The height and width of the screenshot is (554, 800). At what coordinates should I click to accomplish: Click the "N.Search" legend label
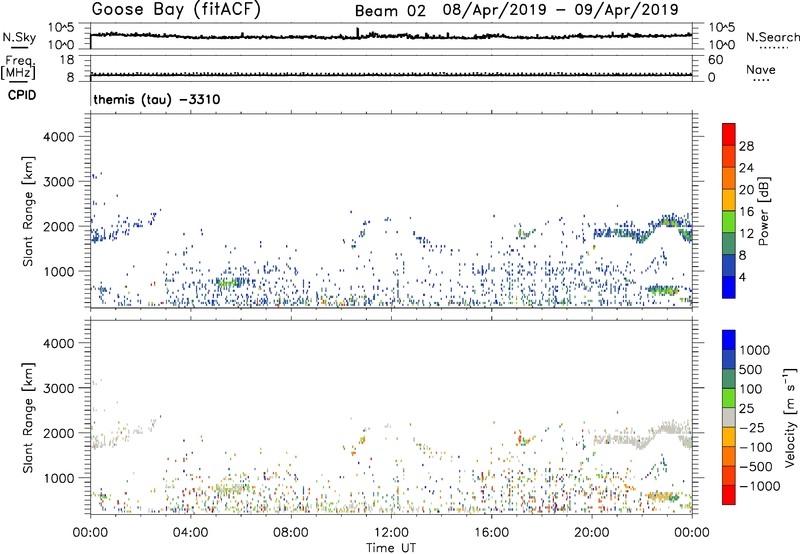click(773, 37)
